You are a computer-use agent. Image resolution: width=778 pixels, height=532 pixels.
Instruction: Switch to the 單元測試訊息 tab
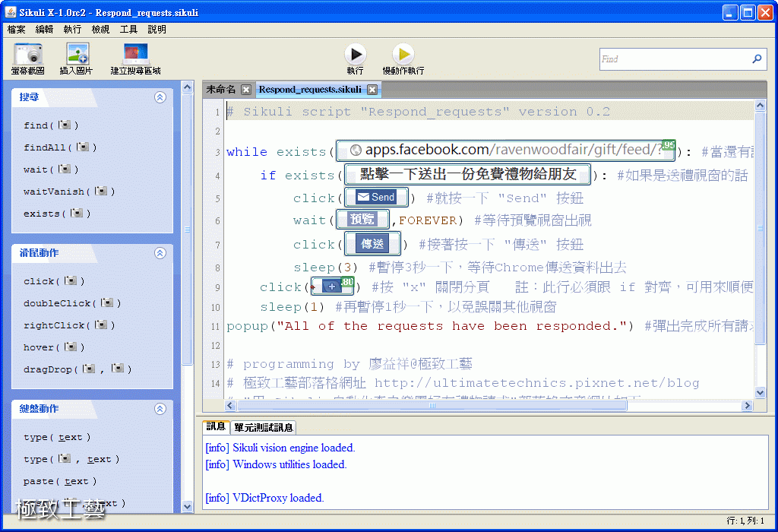(263, 427)
